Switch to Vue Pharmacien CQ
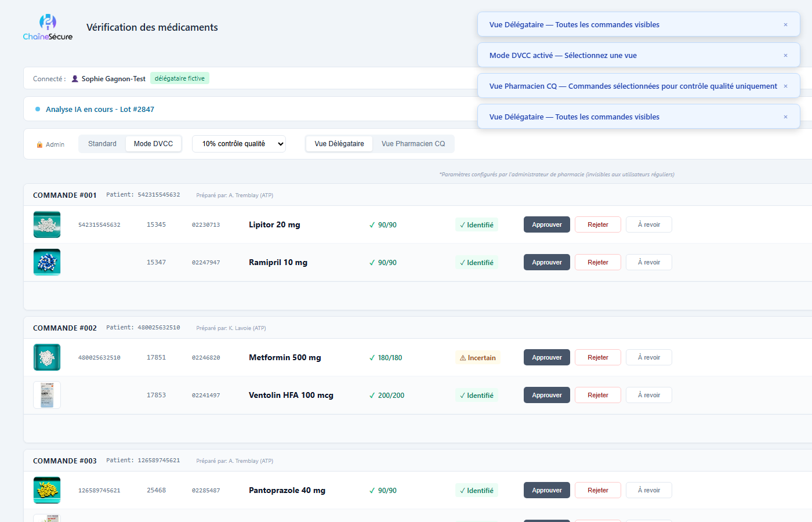 click(413, 144)
